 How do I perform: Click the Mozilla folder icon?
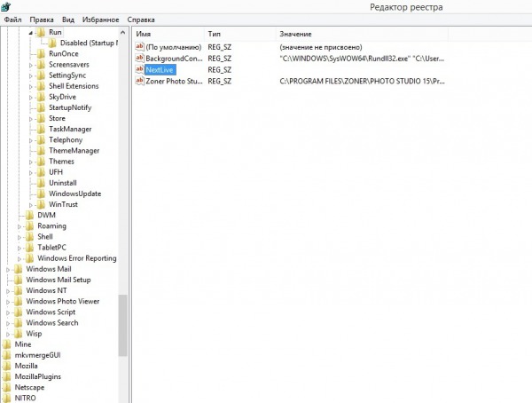[x=7, y=366]
